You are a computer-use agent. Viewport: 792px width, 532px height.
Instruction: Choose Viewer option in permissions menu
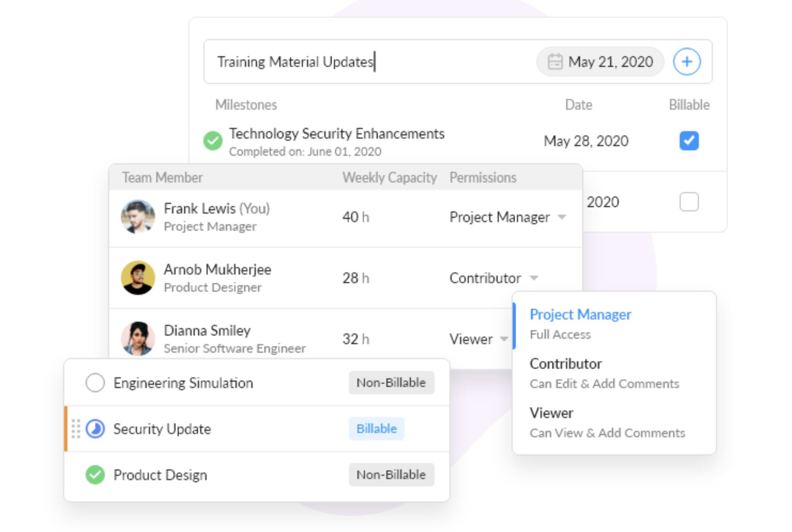(551, 414)
